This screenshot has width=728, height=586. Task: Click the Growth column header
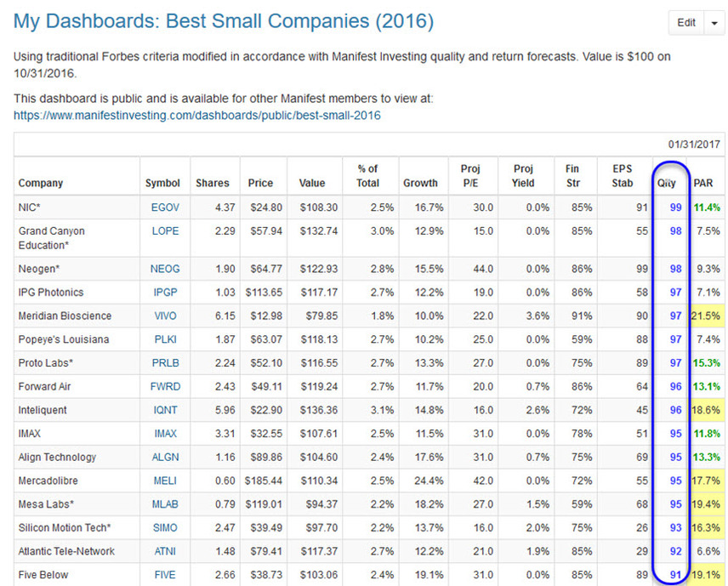pos(421,182)
